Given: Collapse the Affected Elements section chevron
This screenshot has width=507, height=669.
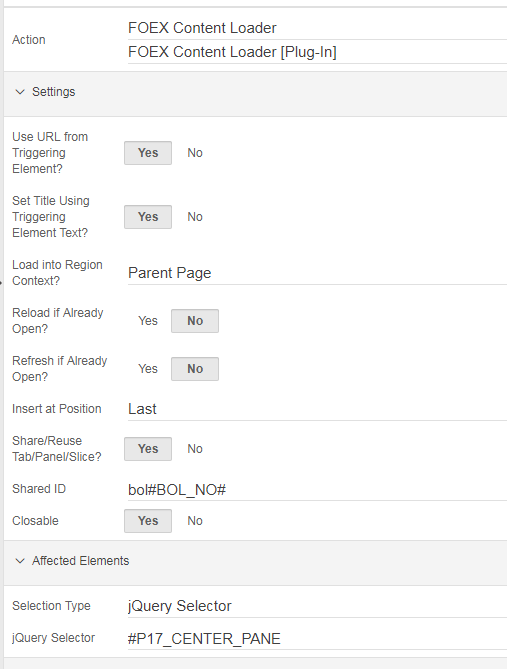Looking at the screenshot, I should pos(20,561).
